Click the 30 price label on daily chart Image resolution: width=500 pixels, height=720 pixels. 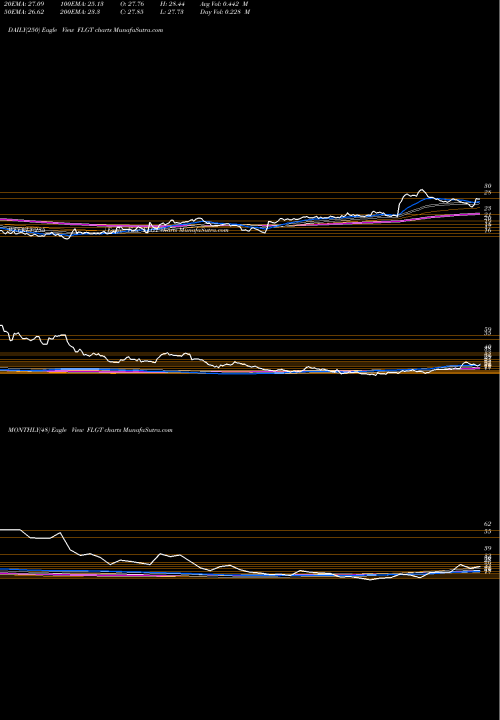pos(488,186)
